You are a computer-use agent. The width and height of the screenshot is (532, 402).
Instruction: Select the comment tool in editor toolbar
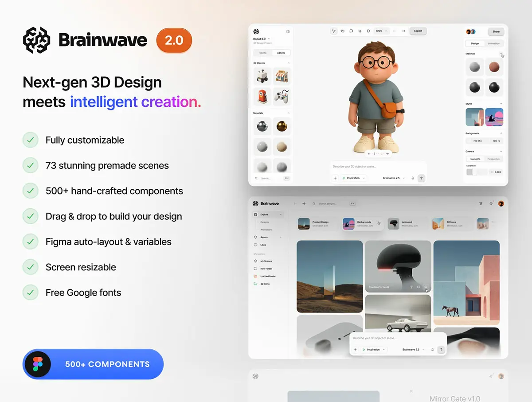pyautogui.click(x=351, y=31)
